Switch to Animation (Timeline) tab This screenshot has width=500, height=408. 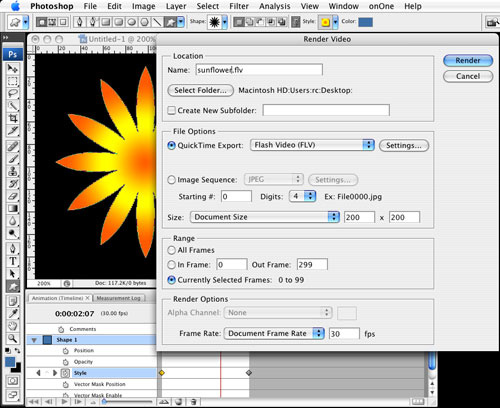click(60, 298)
